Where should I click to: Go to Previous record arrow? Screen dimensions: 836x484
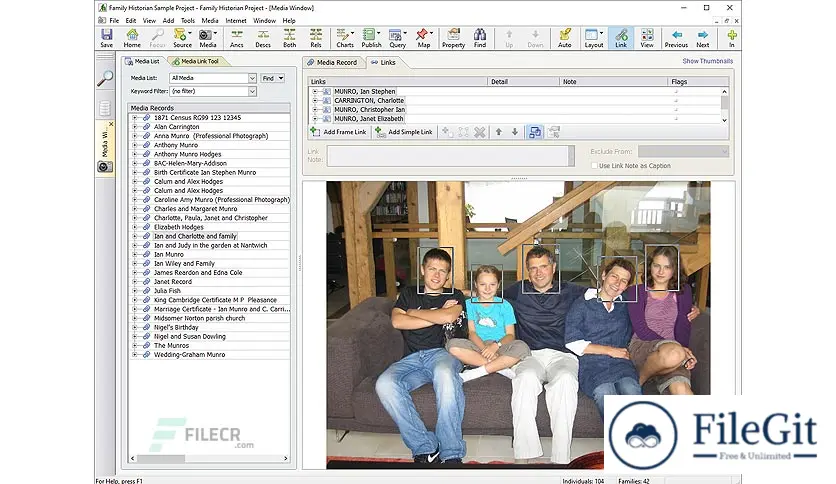676,38
